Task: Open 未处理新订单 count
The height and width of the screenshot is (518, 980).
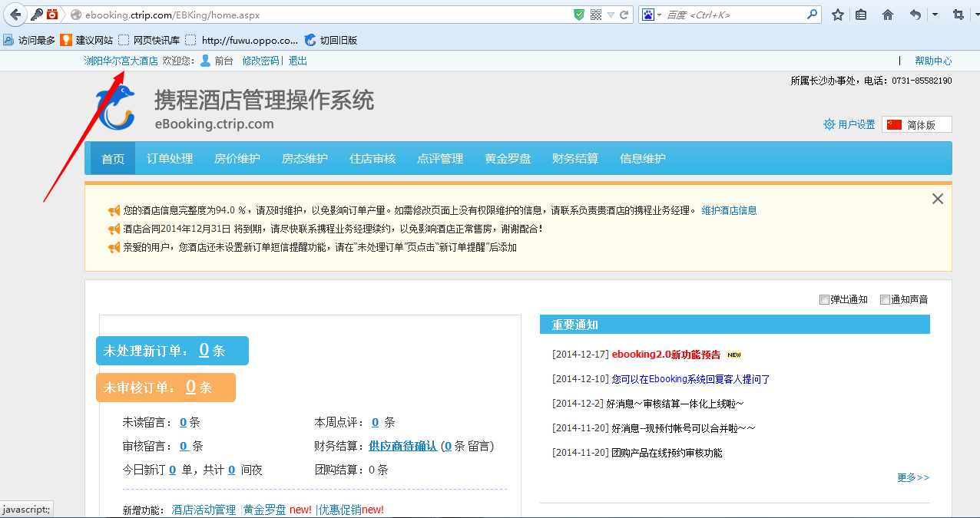Action: point(204,350)
